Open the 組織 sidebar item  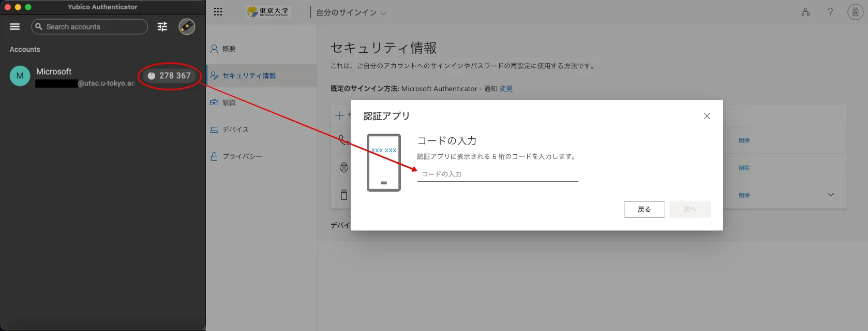pyautogui.click(x=229, y=103)
